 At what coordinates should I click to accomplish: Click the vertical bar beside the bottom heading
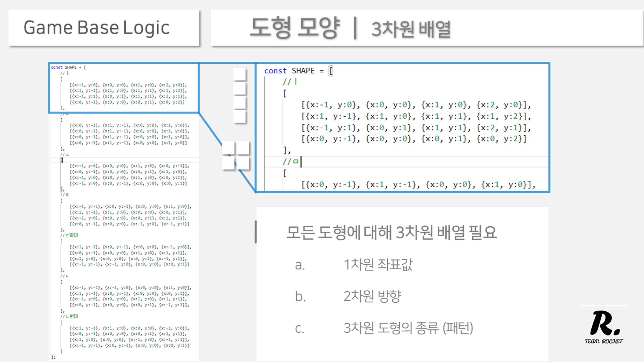[256, 232]
